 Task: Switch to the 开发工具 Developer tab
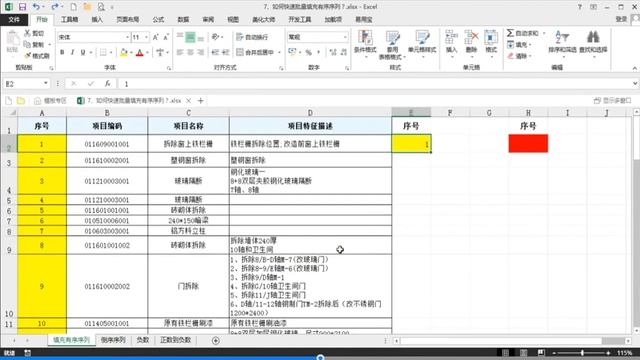300,20
